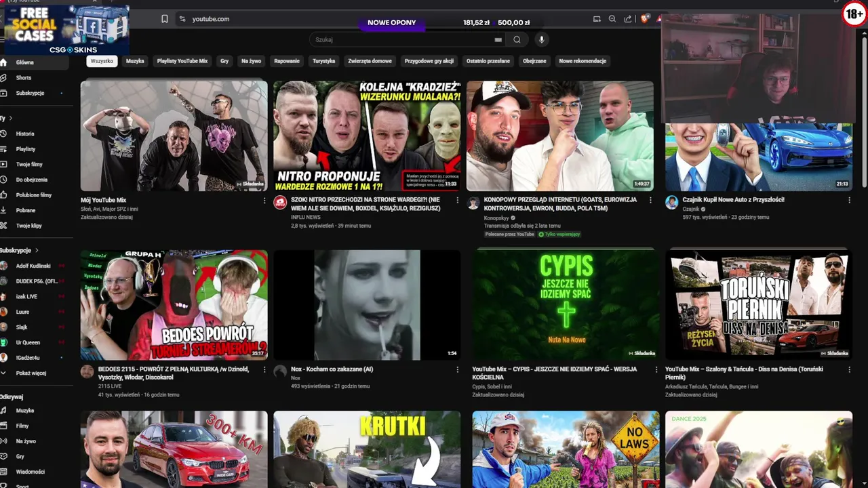The height and width of the screenshot is (488, 868).
Task: Go to Główna home in sidebar
Action: 33,62
